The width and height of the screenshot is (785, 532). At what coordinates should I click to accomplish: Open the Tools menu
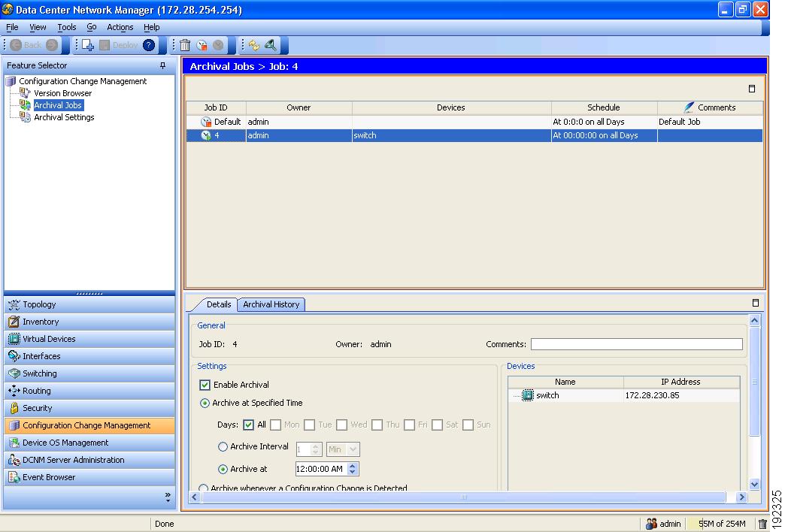tap(67, 27)
